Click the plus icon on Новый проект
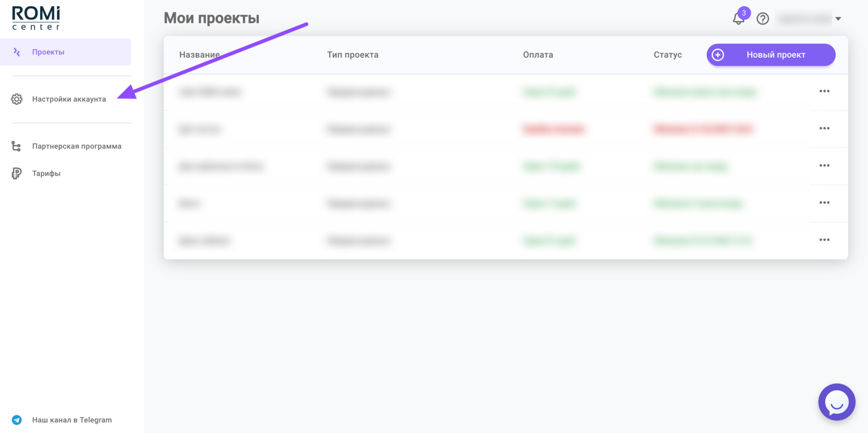 tap(718, 55)
